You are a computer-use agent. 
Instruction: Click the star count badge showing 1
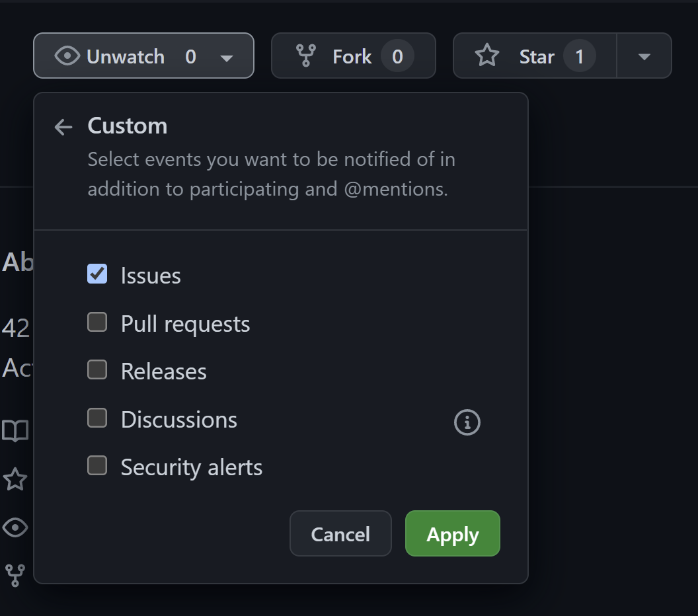click(x=579, y=56)
